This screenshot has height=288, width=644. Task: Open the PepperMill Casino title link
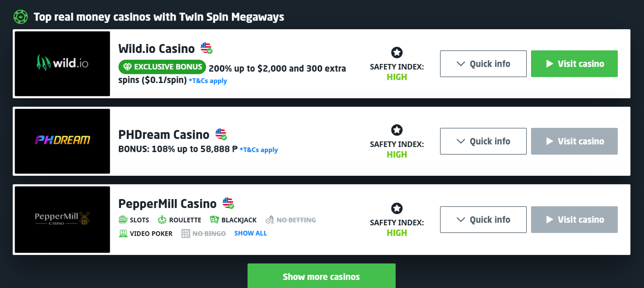point(167,203)
